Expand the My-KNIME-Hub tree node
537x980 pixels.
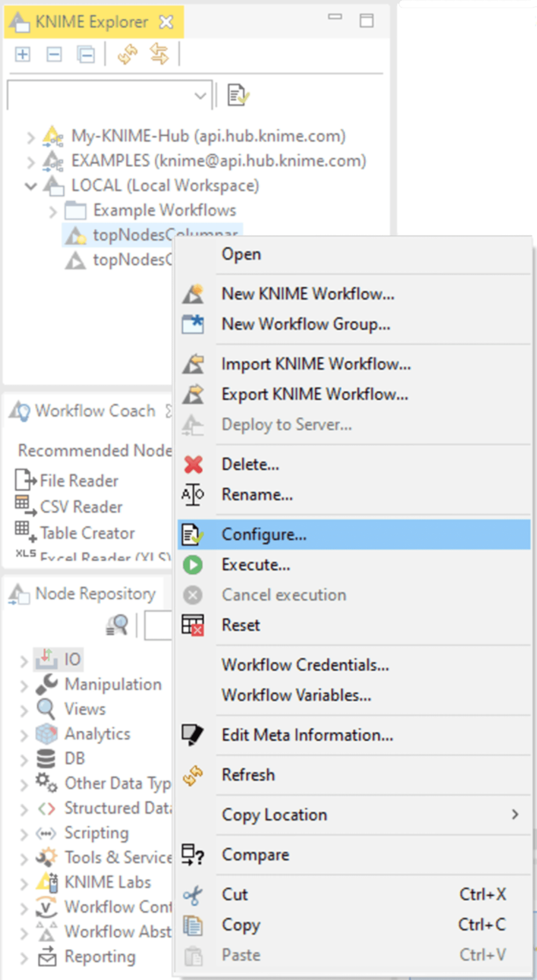coord(31,137)
